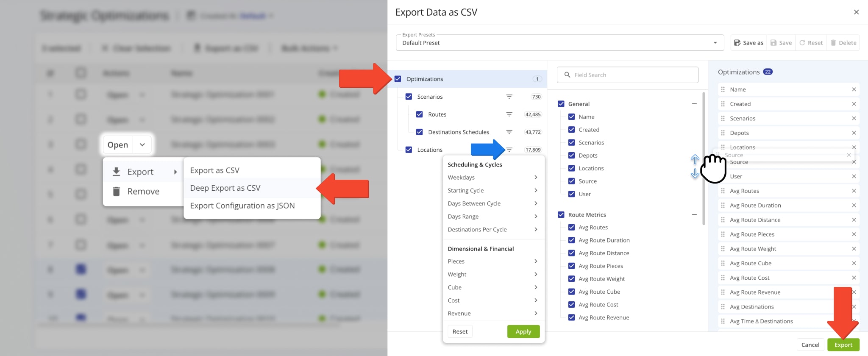Viewport: 868px width, 356px height.
Task: Expand Starting Cycle filter option
Action: pyautogui.click(x=493, y=191)
